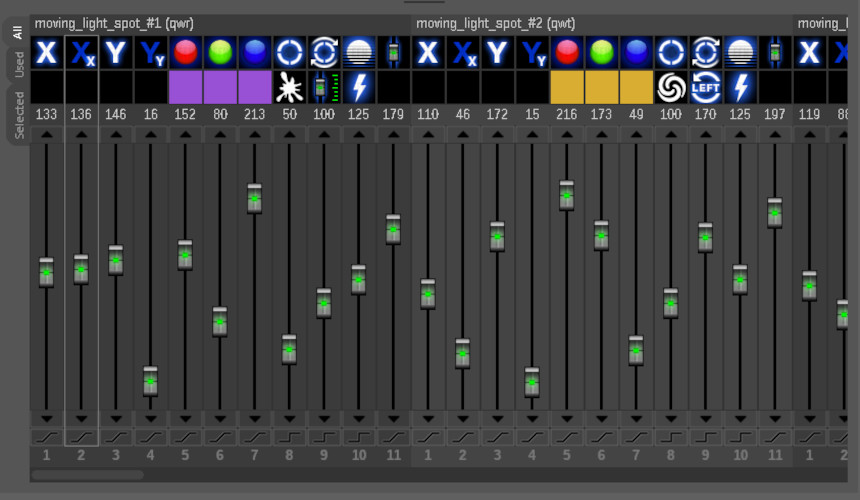Toggle fade ramp button under channel 1 of spot #1
Screen dimensions: 860x500
(x=46, y=437)
